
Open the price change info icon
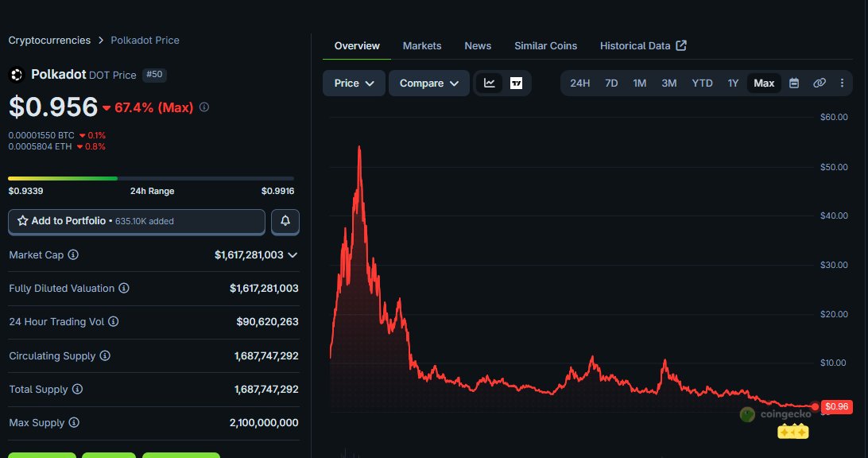[x=204, y=107]
